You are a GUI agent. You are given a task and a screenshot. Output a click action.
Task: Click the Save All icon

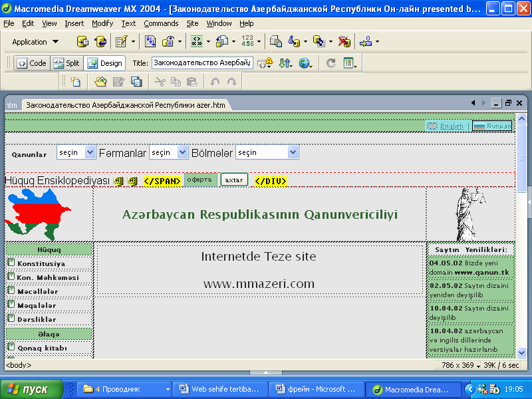click(136, 82)
